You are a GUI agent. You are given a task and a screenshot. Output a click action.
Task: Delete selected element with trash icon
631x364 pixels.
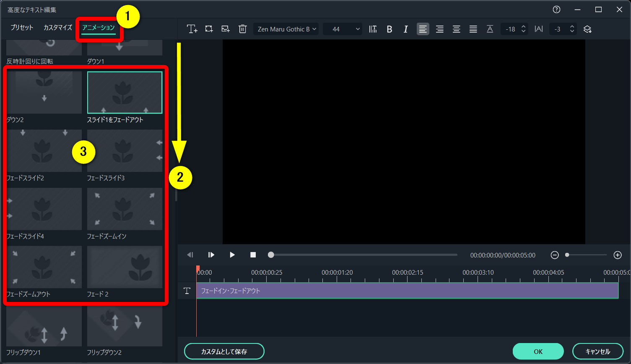pos(242,29)
